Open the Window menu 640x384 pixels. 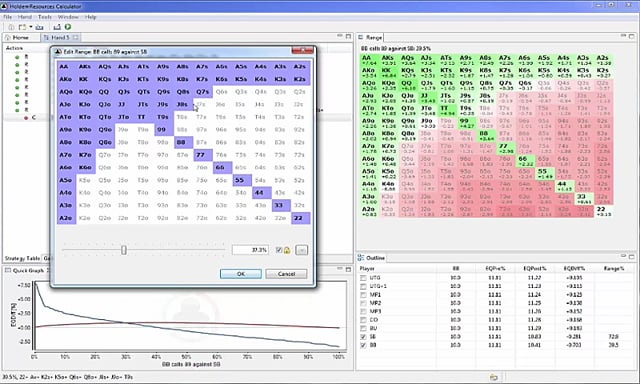(x=68, y=17)
